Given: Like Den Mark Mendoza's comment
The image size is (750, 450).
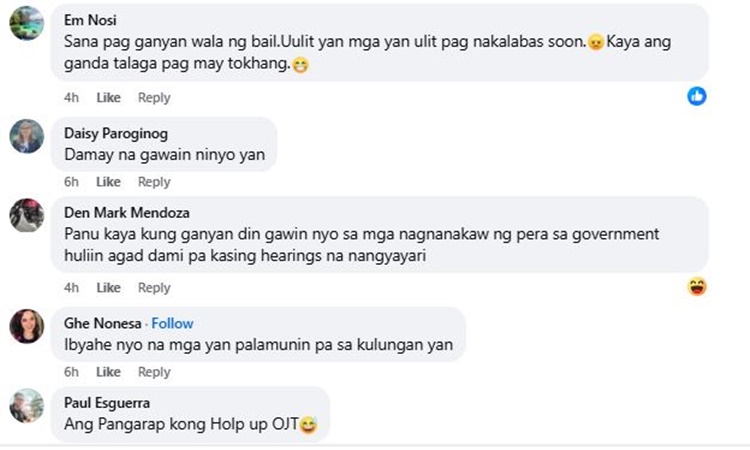Looking at the screenshot, I should pos(109,287).
